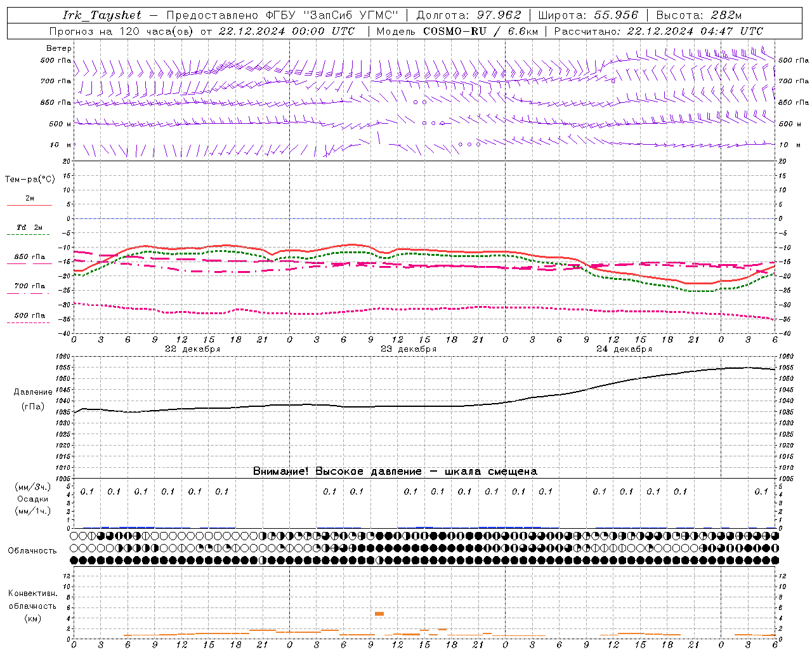Click the blue "2м" legend entry
The width and height of the screenshot is (812, 650).
pyautogui.click(x=30, y=199)
